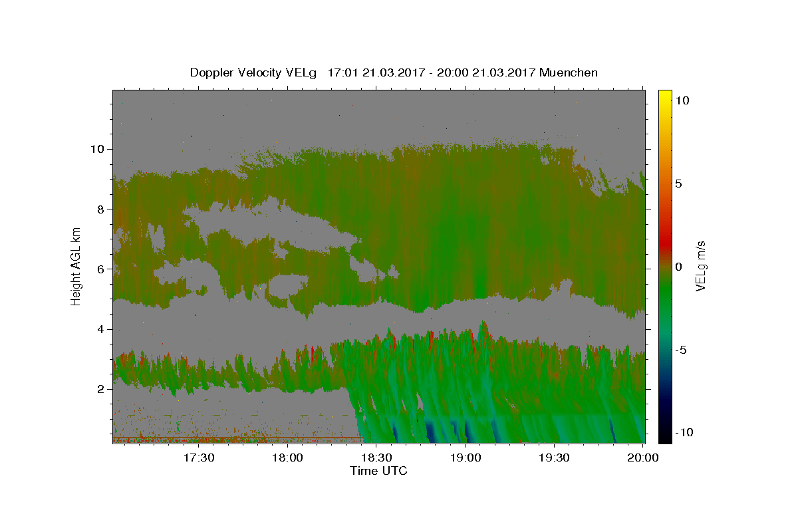Click the height axis label 10
This screenshot has width=798, height=532.
[96, 149]
